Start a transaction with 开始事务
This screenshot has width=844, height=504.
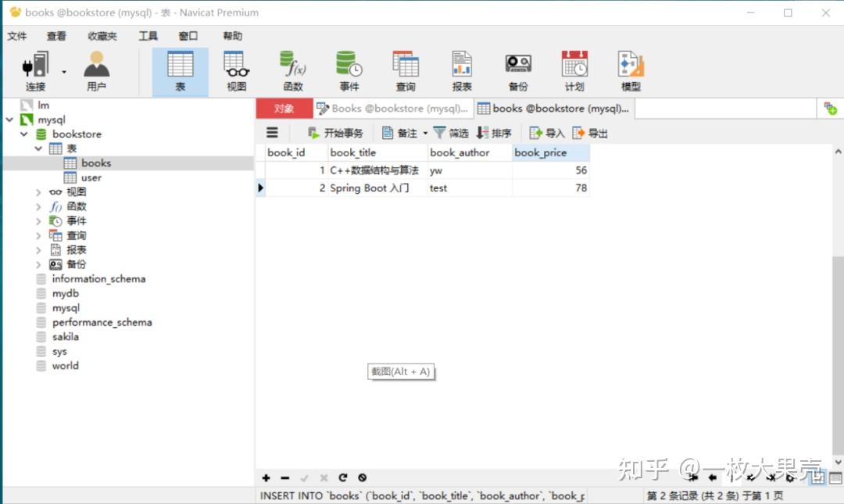334,132
